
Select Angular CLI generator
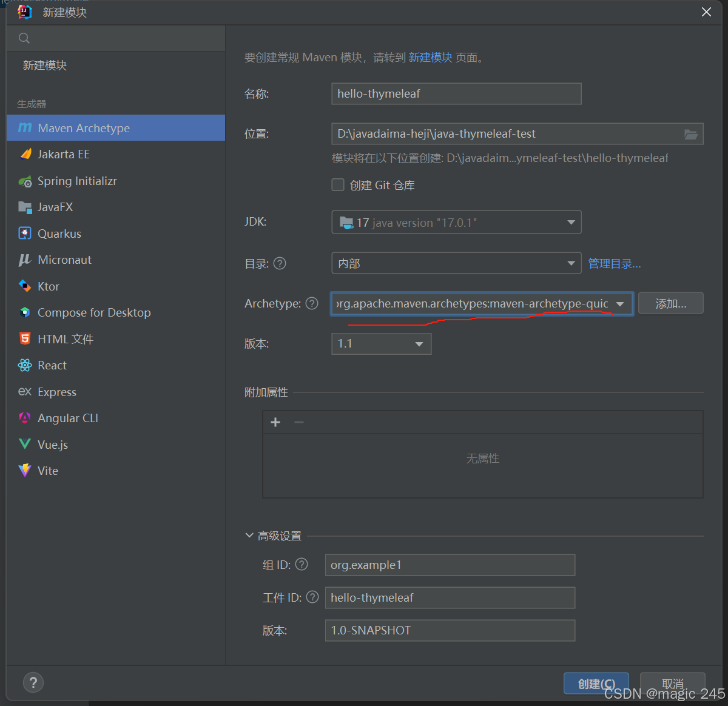click(116, 418)
